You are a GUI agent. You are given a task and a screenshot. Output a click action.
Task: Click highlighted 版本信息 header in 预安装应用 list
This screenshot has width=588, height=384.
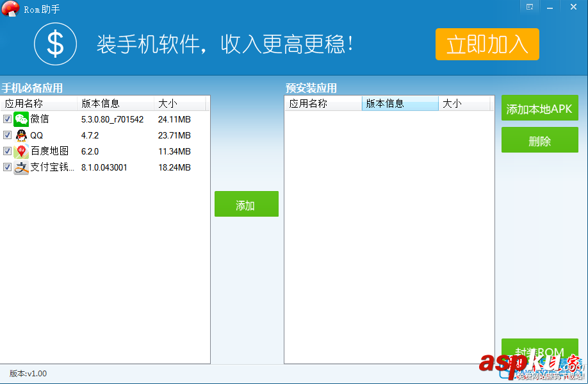click(400, 103)
